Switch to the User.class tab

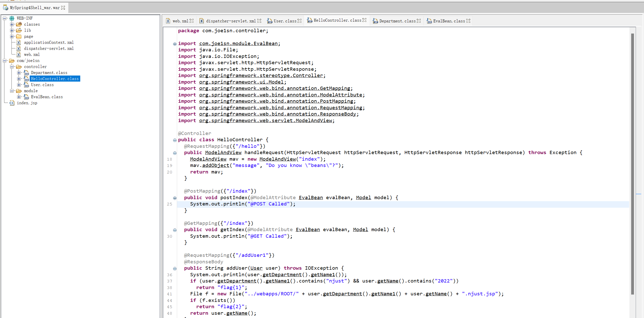pyautogui.click(x=285, y=21)
